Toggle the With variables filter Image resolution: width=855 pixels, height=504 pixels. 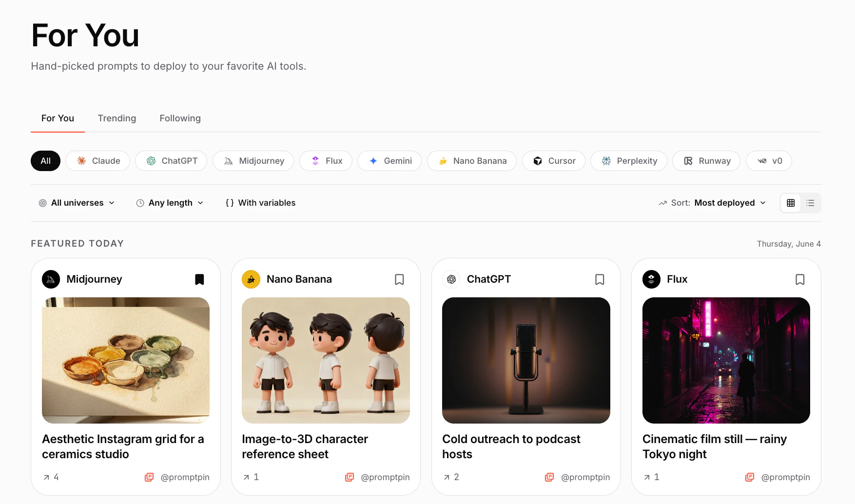click(x=260, y=203)
